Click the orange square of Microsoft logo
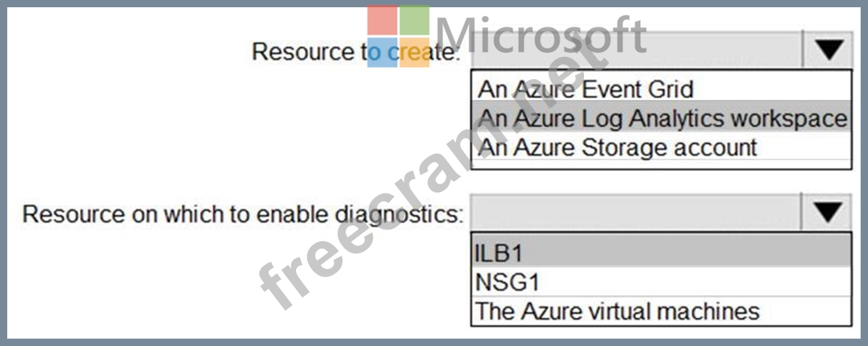This screenshot has width=868, height=346. 414,52
